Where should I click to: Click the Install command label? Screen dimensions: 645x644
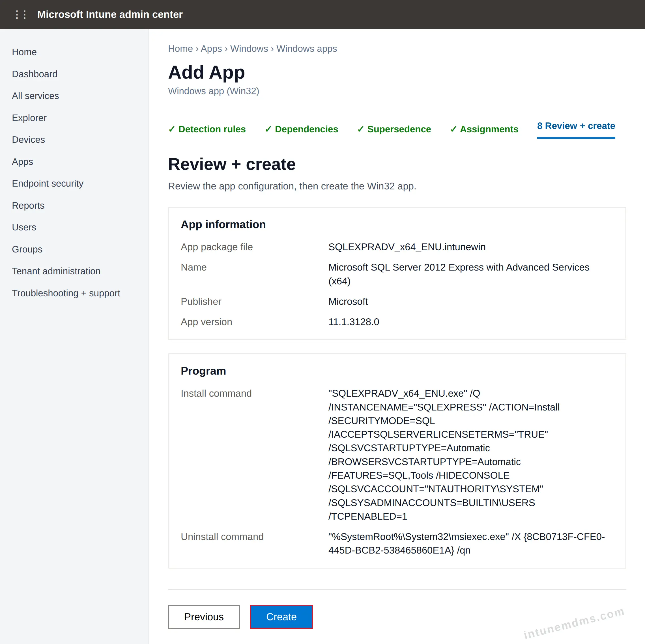pyautogui.click(x=216, y=394)
